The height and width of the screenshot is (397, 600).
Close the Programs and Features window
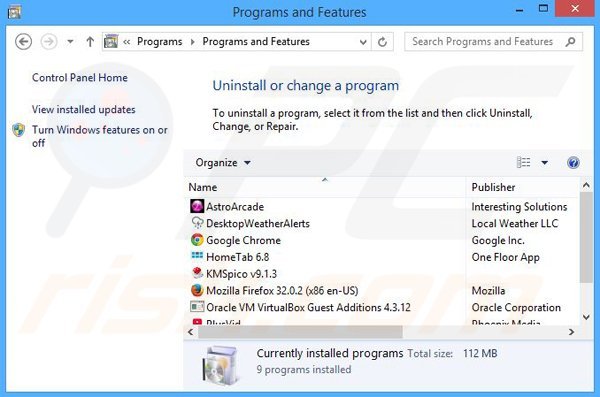[575, 8]
